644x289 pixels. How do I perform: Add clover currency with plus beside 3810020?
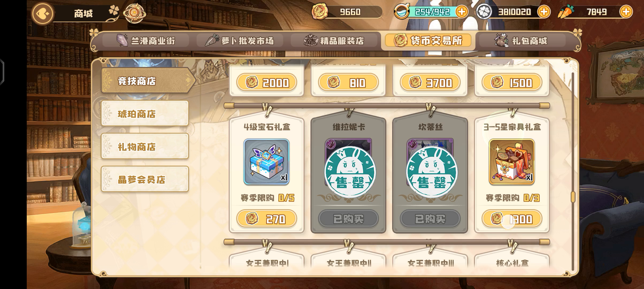[x=544, y=12]
